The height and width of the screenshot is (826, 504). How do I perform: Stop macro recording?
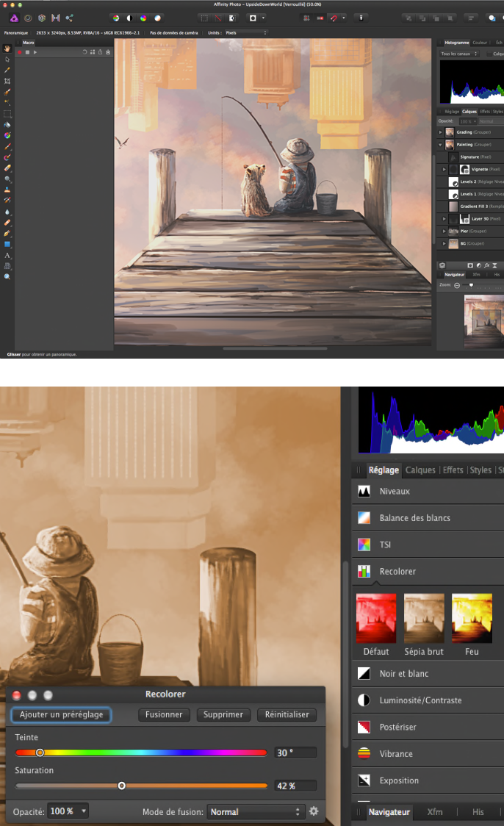coord(27,52)
